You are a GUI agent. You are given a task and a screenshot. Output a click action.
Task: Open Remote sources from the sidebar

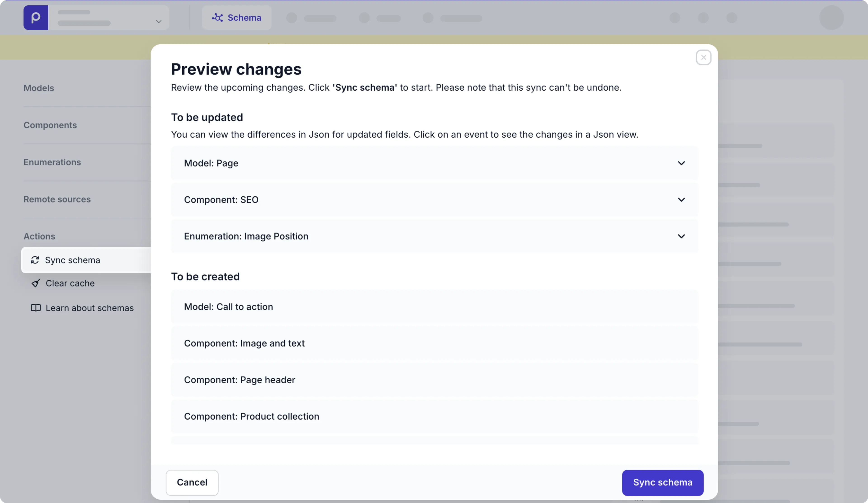[x=57, y=199]
